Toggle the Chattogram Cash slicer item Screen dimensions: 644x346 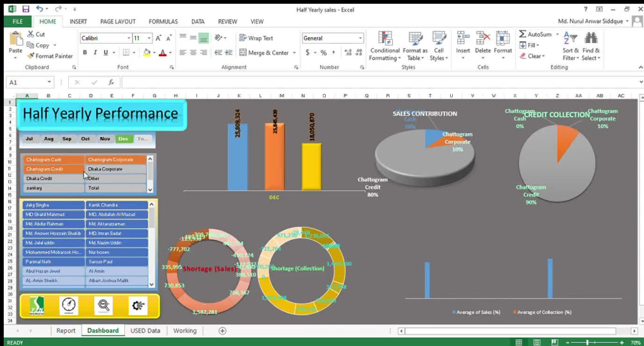tap(53, 159)
